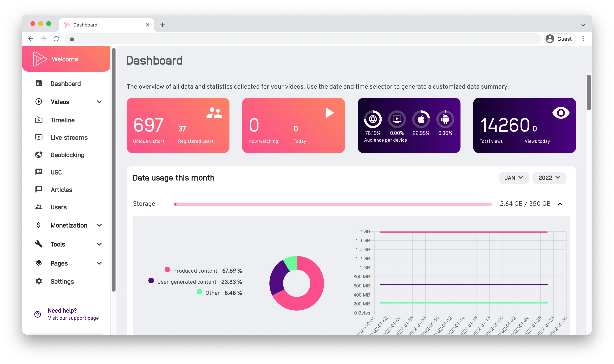614x364 pixels.
Task: Expand the Videos submenu chevron
Action: click(99, 101)
